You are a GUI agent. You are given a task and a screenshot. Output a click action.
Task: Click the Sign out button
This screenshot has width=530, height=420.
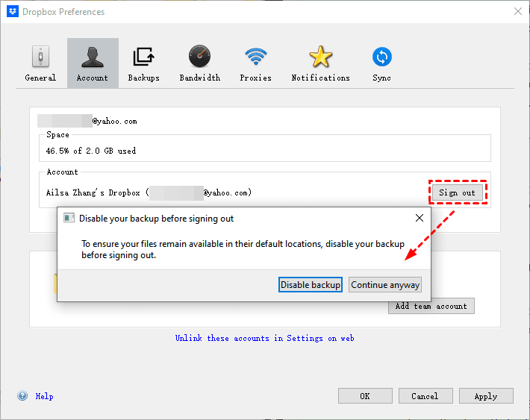(458, 192)
